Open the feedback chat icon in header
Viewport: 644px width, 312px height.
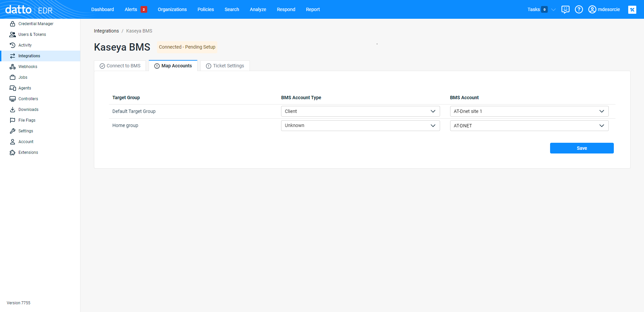(x=566, y=9)
